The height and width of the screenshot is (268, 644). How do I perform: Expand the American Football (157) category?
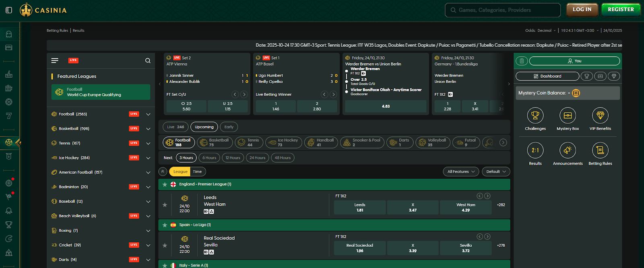(148, 172)
